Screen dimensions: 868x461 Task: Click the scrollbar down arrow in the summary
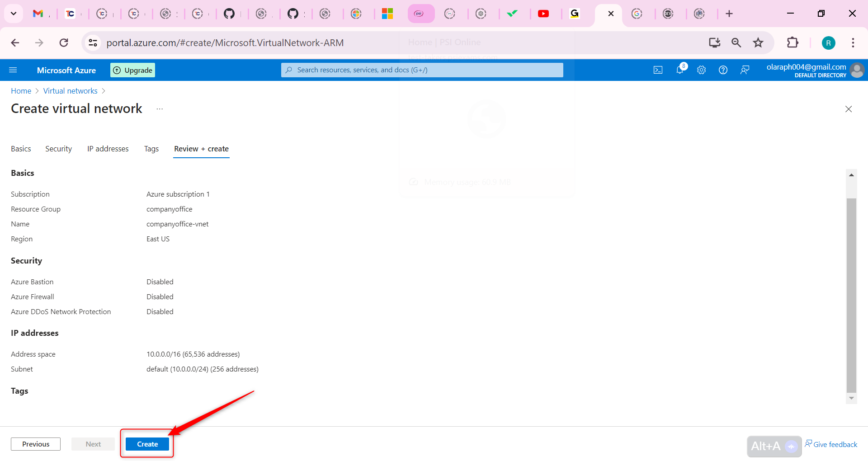tap(852, 398)
